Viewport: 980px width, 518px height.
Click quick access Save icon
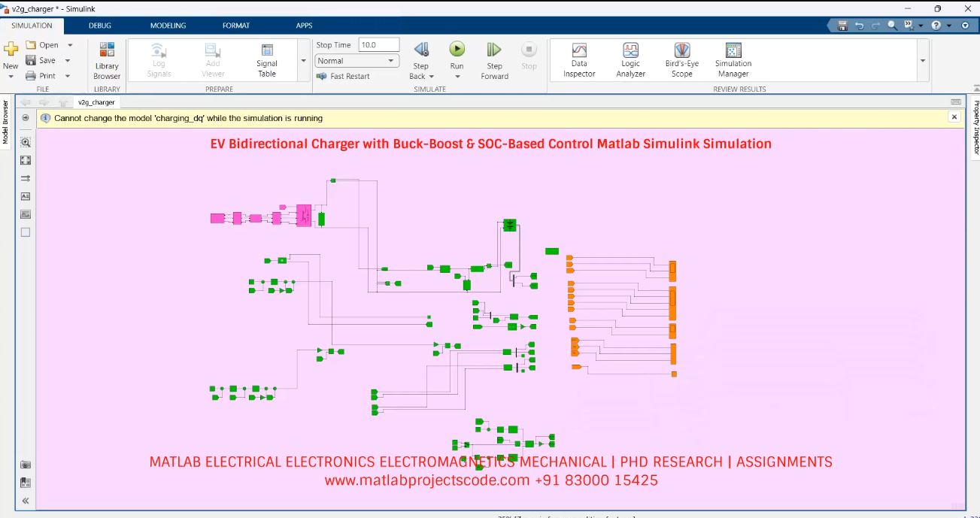(843, 26)
